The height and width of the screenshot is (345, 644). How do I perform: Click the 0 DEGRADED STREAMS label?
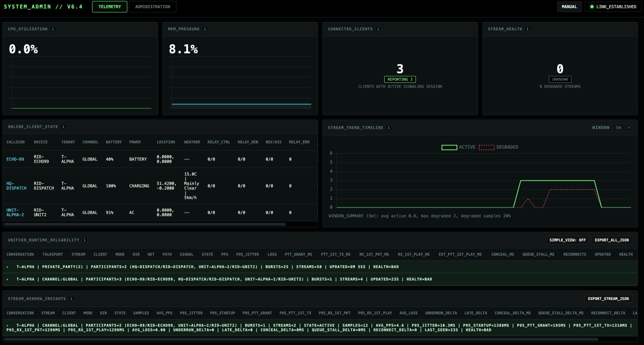point(560,86)
